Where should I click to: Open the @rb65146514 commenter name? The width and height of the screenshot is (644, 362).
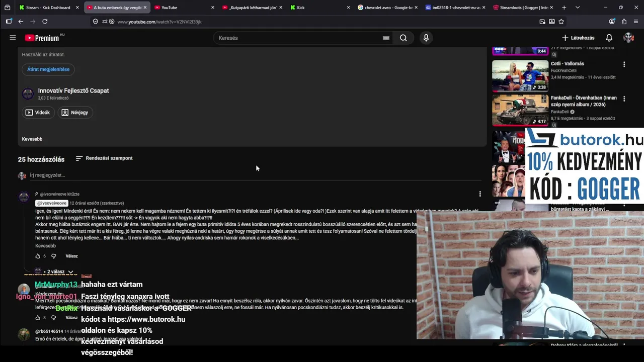[x=49, y=331]
